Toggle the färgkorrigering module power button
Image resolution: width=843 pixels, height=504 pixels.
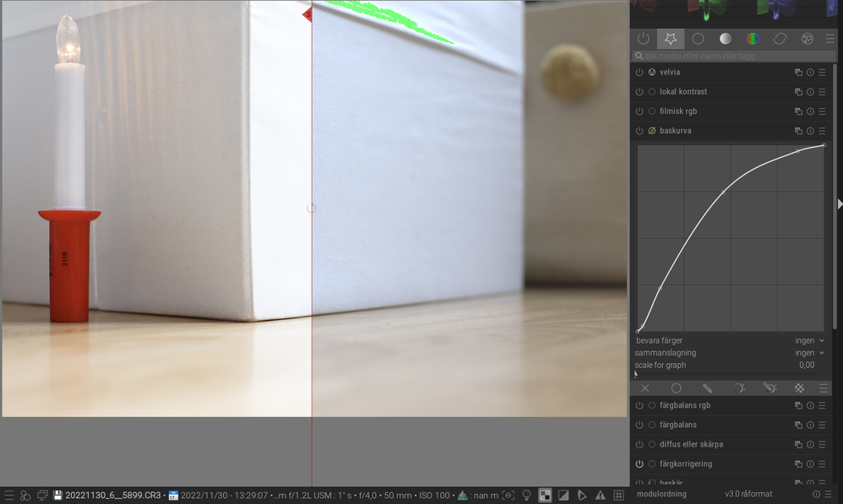coord(639,464)
